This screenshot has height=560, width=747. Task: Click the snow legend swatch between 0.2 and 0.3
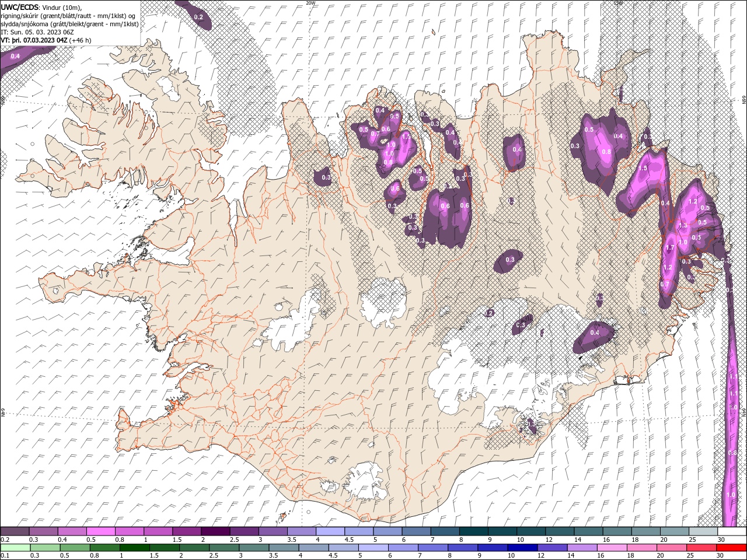point(15,531)
